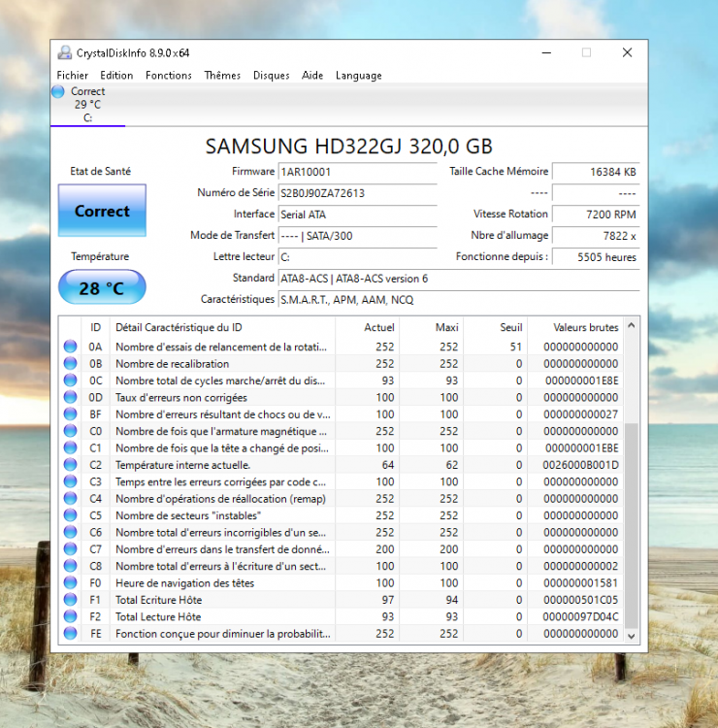Click the Interface field Serial ATA
The height and width of the screenshot is (728, 718).
pyautogui.click(x=357, y=215)
